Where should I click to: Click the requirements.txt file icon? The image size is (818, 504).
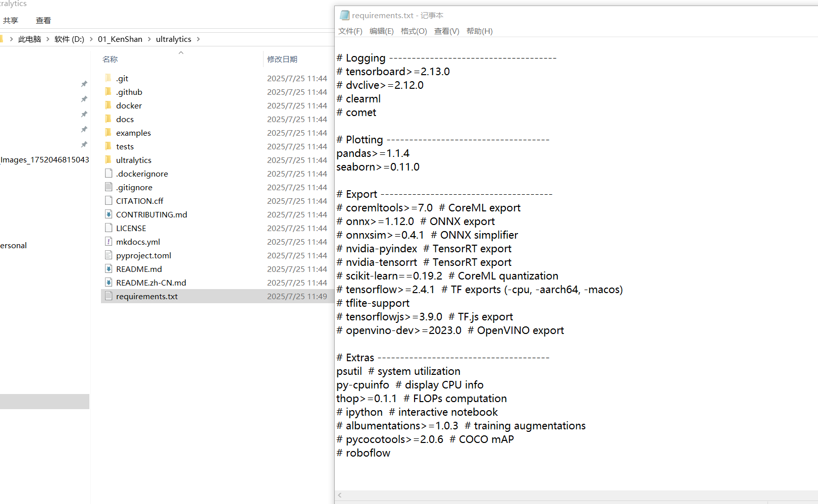(109, 296)
